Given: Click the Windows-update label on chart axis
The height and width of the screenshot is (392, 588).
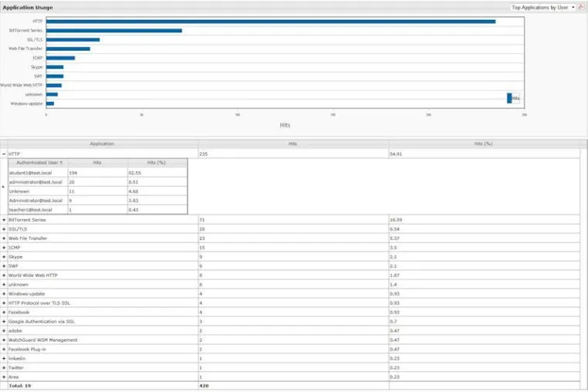Looking at the screenshot, I should tap(26, 103).
